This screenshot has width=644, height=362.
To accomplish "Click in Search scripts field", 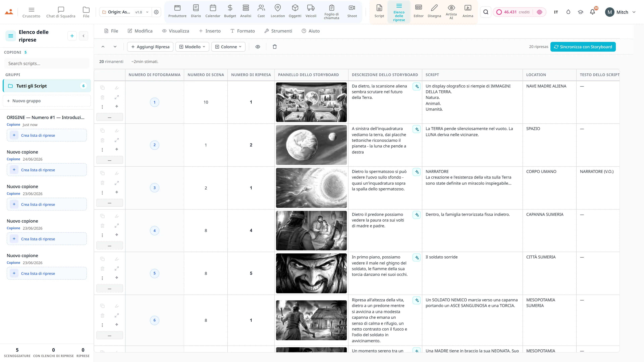I will tap(47, 64).
